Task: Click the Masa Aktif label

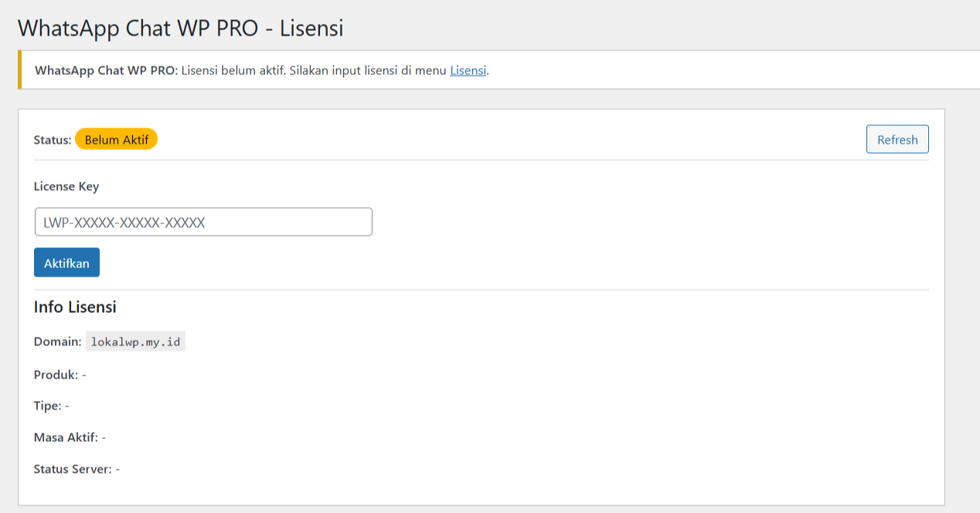Action: click(66, 437)
